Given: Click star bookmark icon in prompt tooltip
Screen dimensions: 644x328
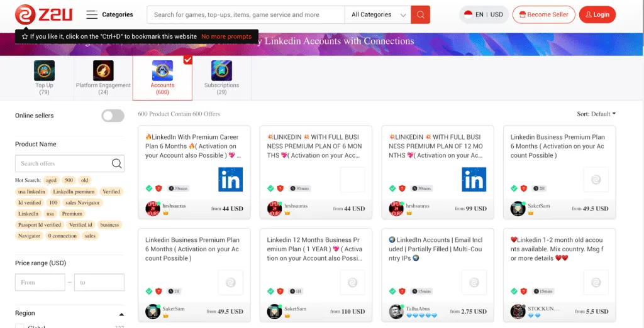Looking at the screenshot, I should tap(25, 36).
